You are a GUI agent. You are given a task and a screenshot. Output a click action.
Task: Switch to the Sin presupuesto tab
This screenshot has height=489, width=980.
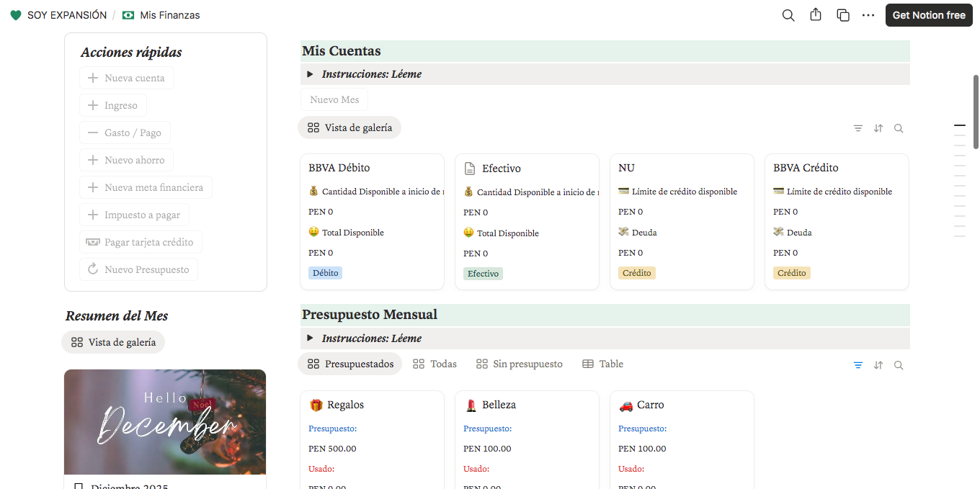pos(519,364)
